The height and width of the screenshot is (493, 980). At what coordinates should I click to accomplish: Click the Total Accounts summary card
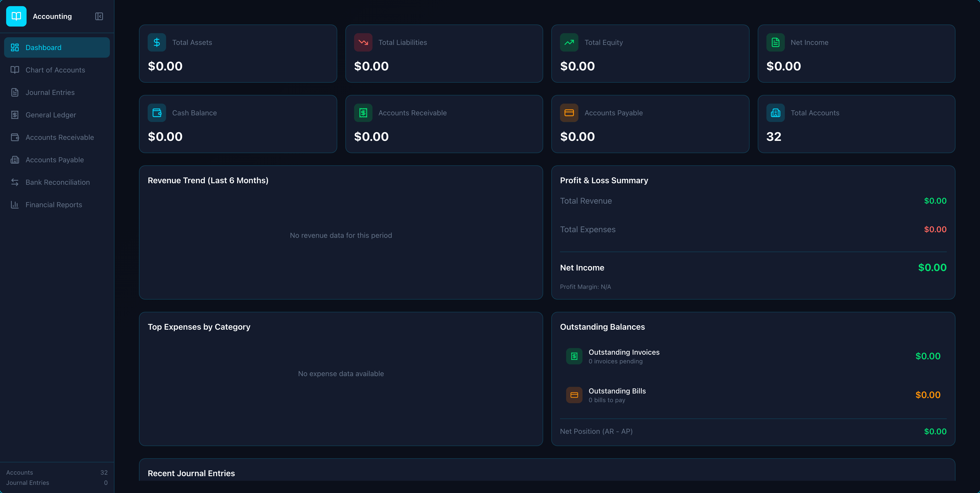pos(856,124)
